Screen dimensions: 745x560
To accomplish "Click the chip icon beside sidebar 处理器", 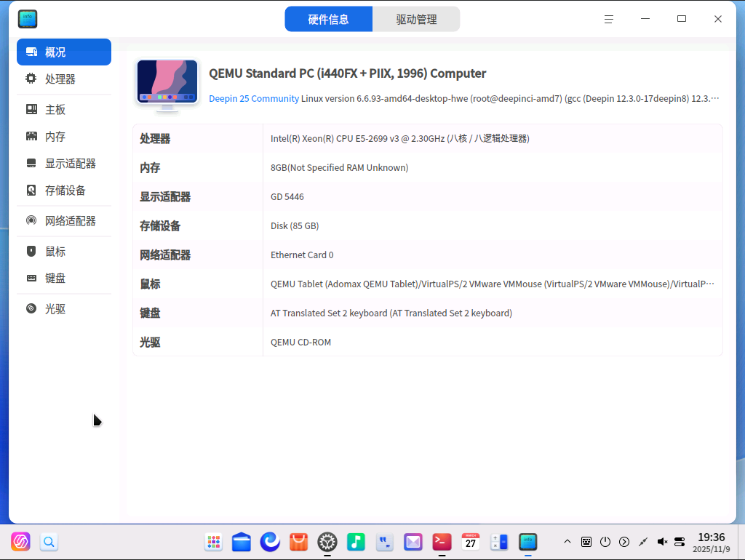I will coord(31,79).
